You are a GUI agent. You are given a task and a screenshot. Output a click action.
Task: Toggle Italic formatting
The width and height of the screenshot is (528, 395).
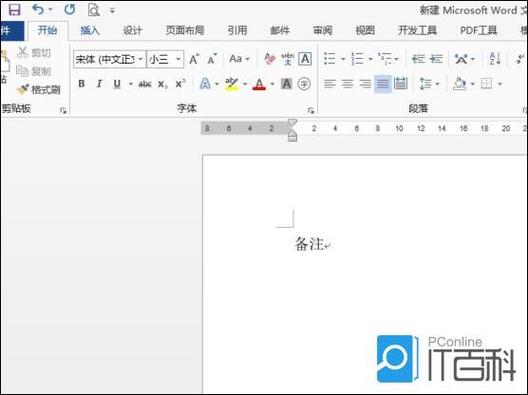click(x=99, y=84)
